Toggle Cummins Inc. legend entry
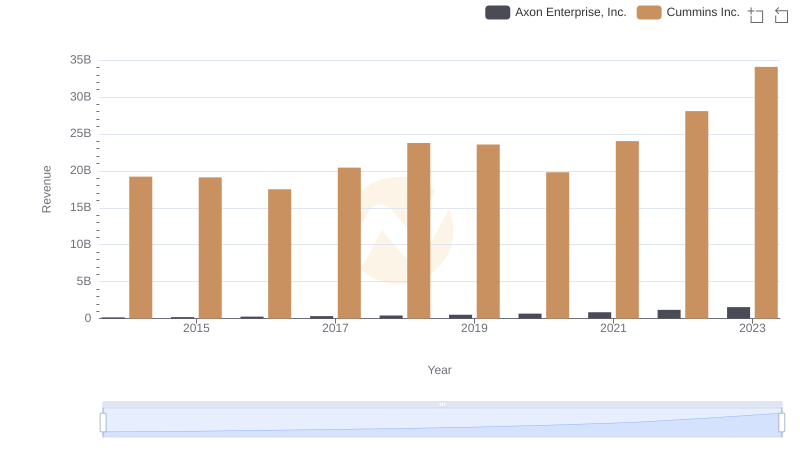800x461 pixels. tap(688, 12)
